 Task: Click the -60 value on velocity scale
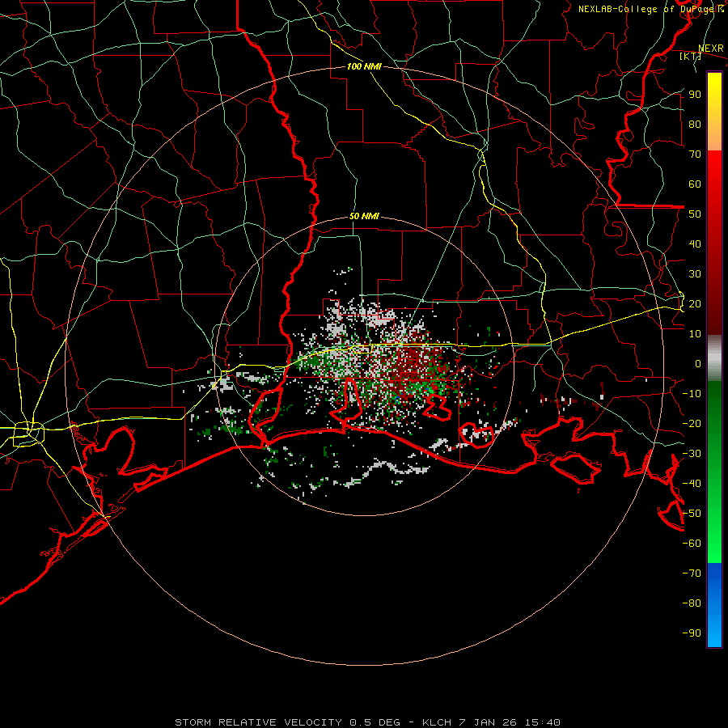click(x=692, y=544)
